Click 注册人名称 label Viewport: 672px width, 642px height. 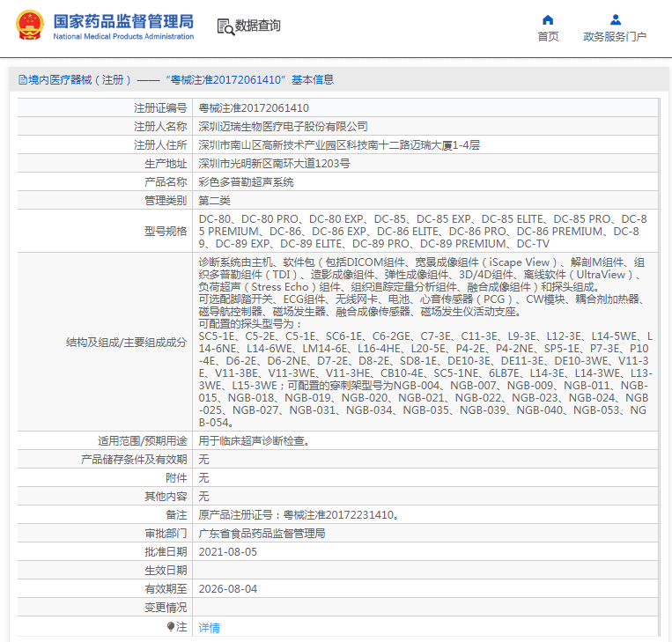point(160,127)
